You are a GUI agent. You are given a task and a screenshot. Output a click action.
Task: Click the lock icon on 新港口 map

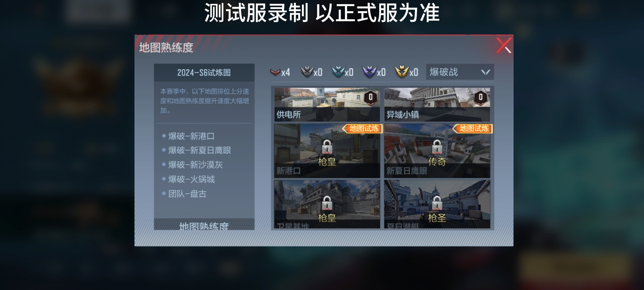(327, 147)
